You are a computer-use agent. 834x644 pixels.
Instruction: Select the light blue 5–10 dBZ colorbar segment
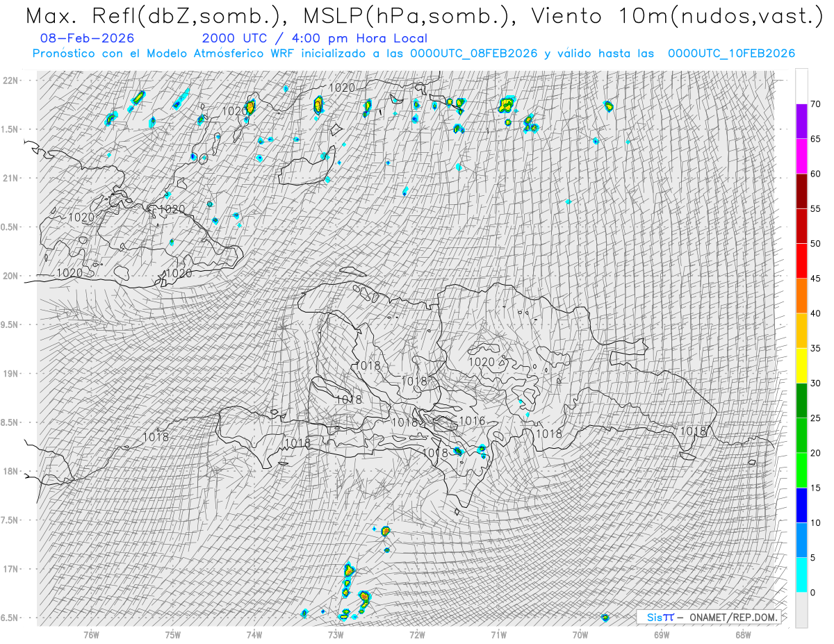click(x=801, y=540)
